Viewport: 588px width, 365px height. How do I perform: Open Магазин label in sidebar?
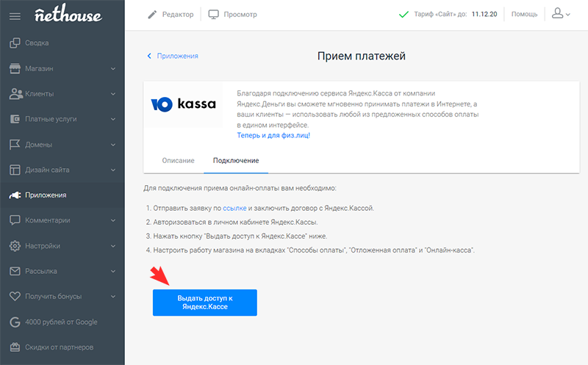39,68
